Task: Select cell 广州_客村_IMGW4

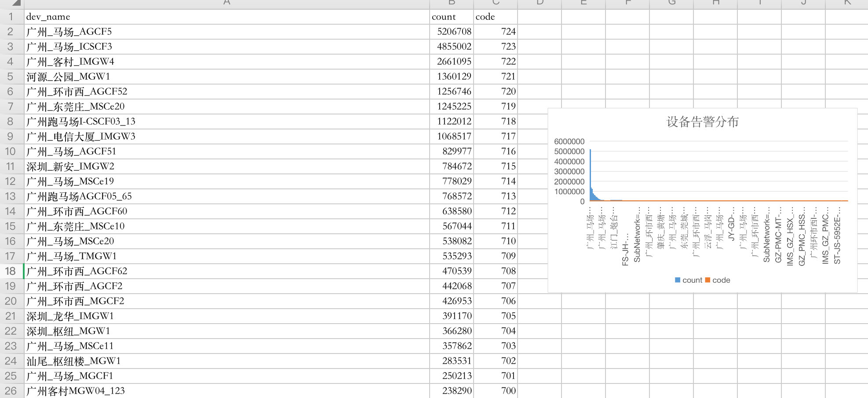Action: pos(227,62)
